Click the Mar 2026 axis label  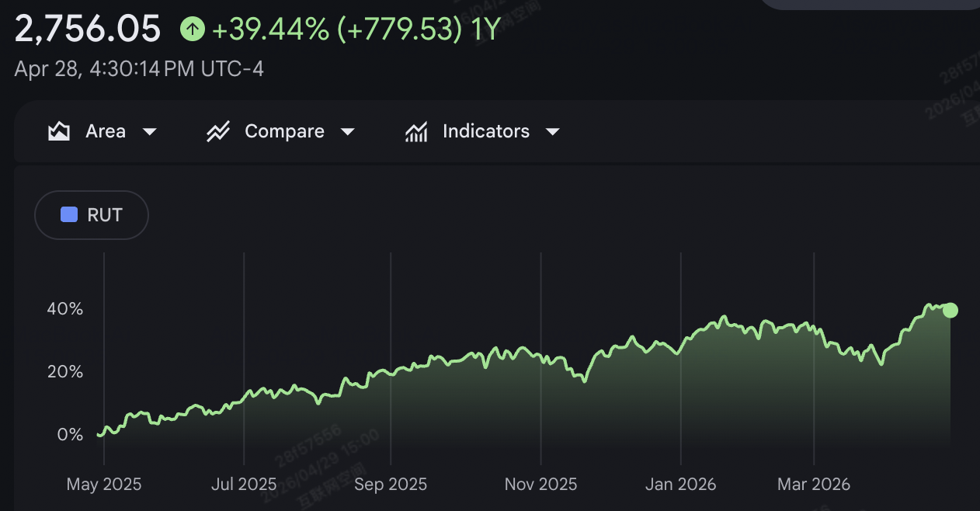point(814,485)
